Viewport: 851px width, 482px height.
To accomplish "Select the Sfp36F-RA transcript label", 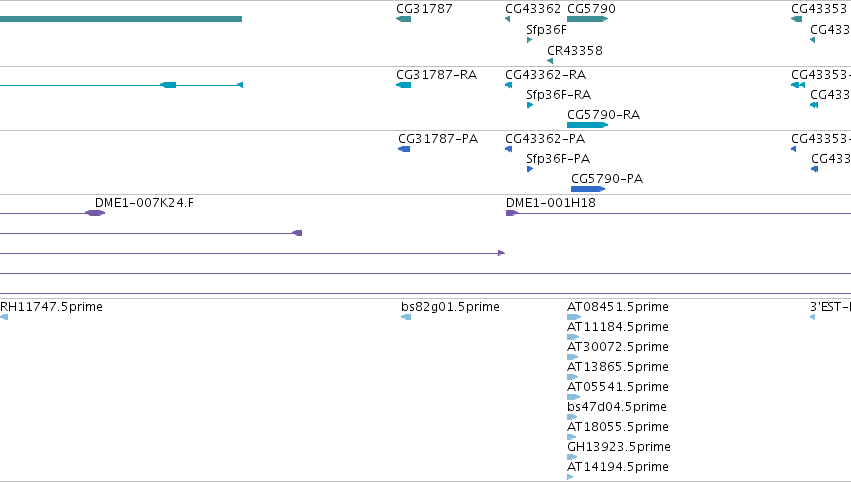I will pyautogui.click(x=558, y=95).
